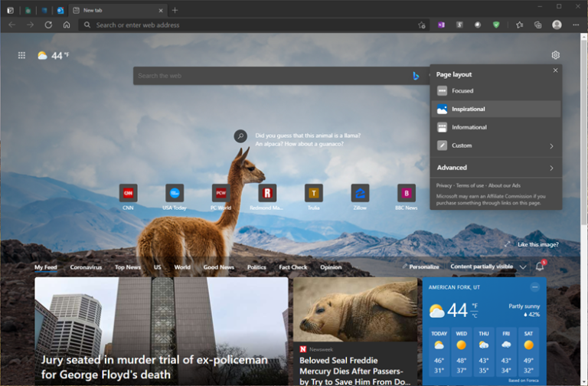The image size is (588, 386).
Task: Open the Collections toolbar icon
Action: pyautogui.click(x=537, y=25)
